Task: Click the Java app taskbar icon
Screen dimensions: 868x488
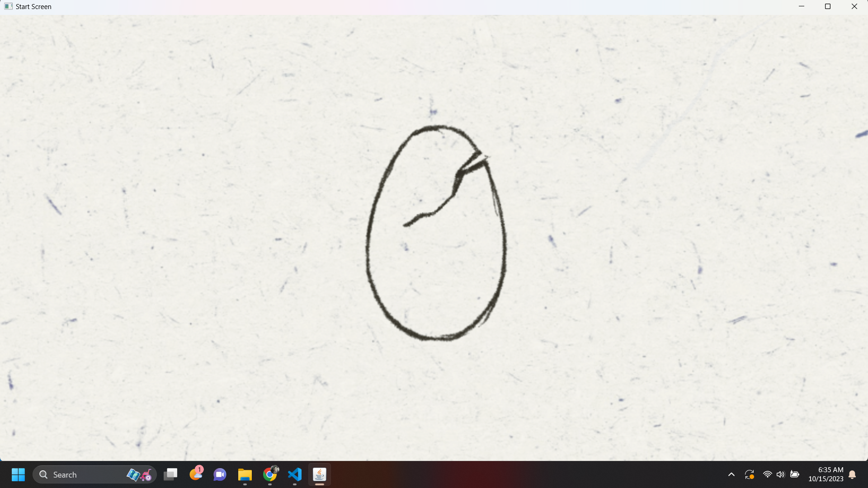Action: [x=320, y=474]
